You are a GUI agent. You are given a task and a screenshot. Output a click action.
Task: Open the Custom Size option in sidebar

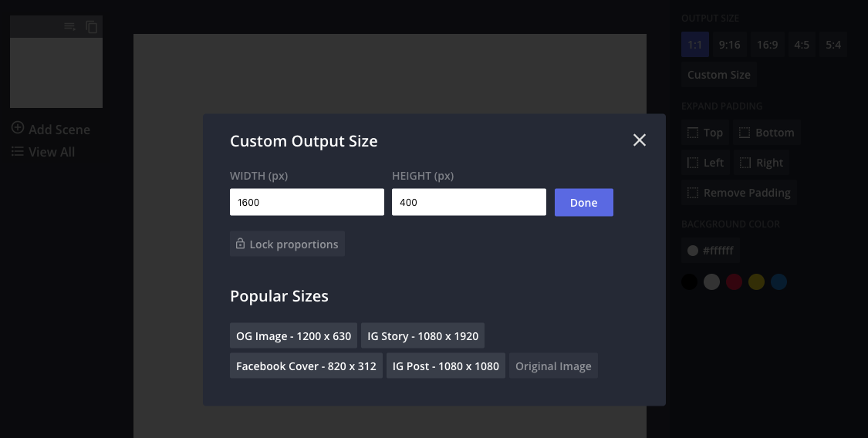point(718,75)
